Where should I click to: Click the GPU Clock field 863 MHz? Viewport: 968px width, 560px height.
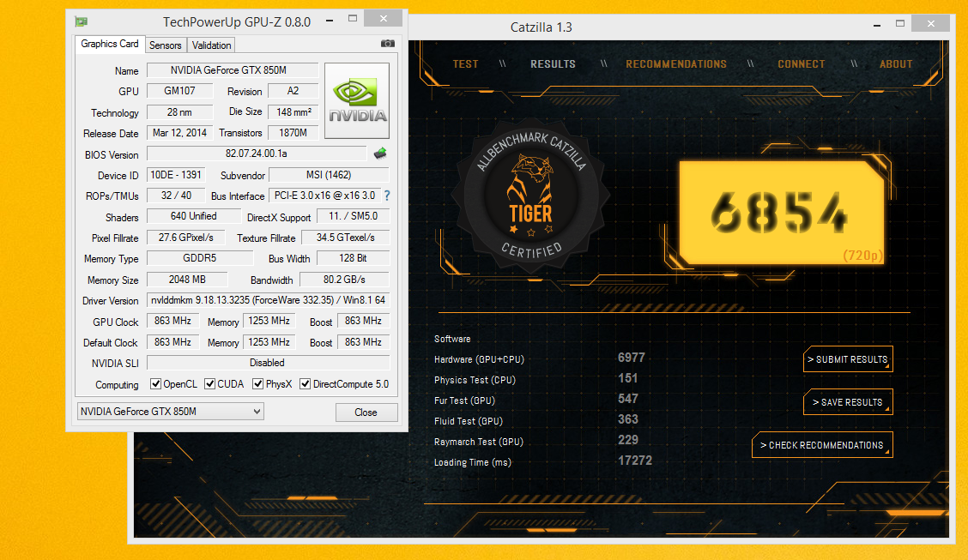click(172, 322)
